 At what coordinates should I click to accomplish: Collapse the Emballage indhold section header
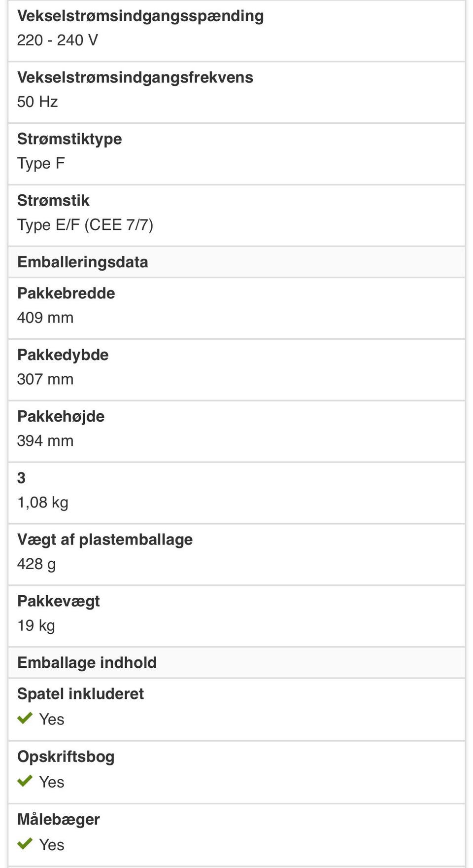[87, 662]
